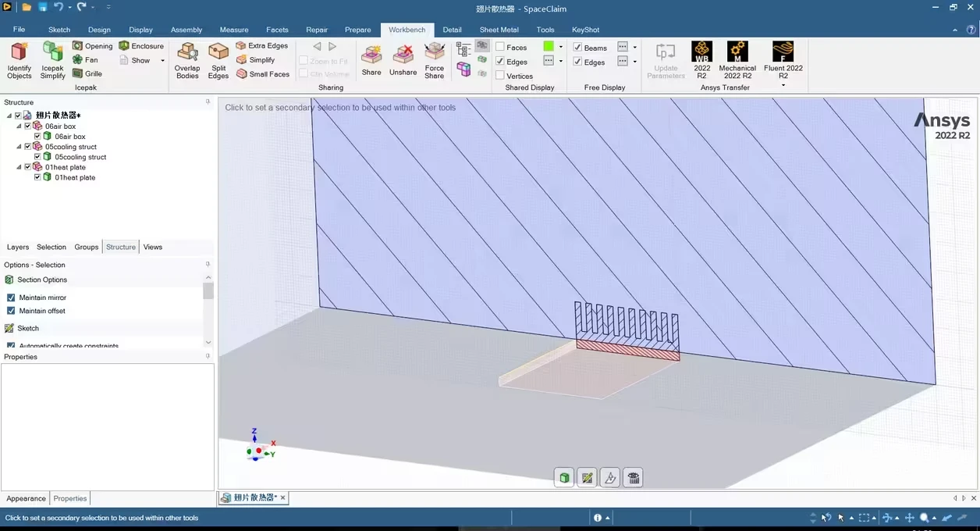Collapse the 05cooling struct component node
Image resolution: width=980 pixels, height=531 pixels.
point(19,147)
